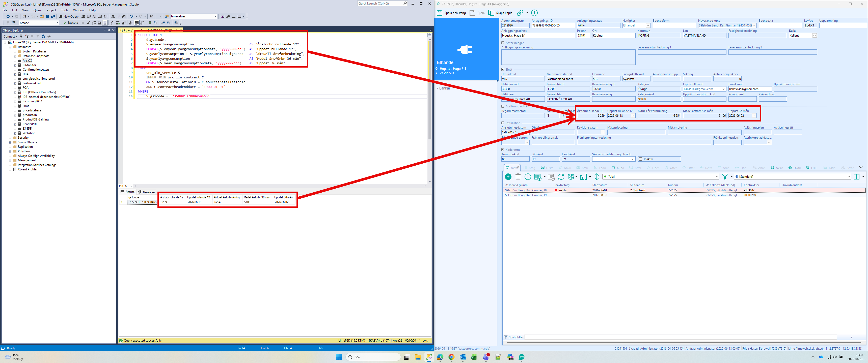Open File Explorer from the Windows taskbar
Viewport: 868px width, 363px height.
[418, 357]
